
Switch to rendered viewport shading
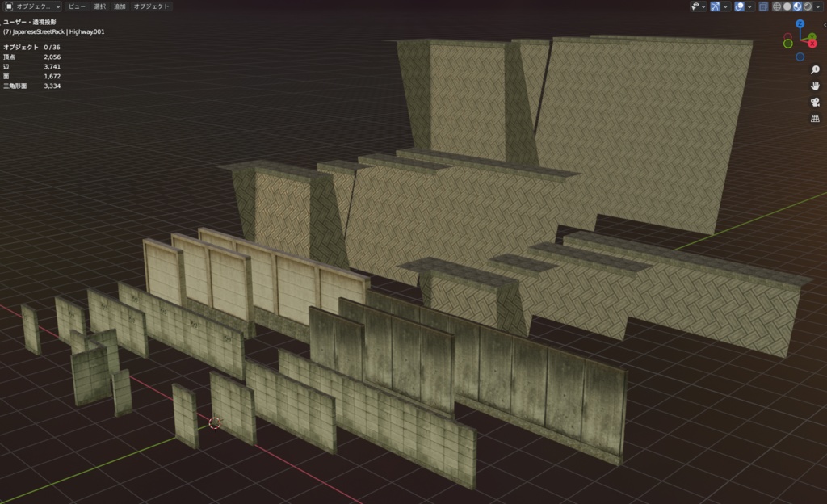point(808,6)
